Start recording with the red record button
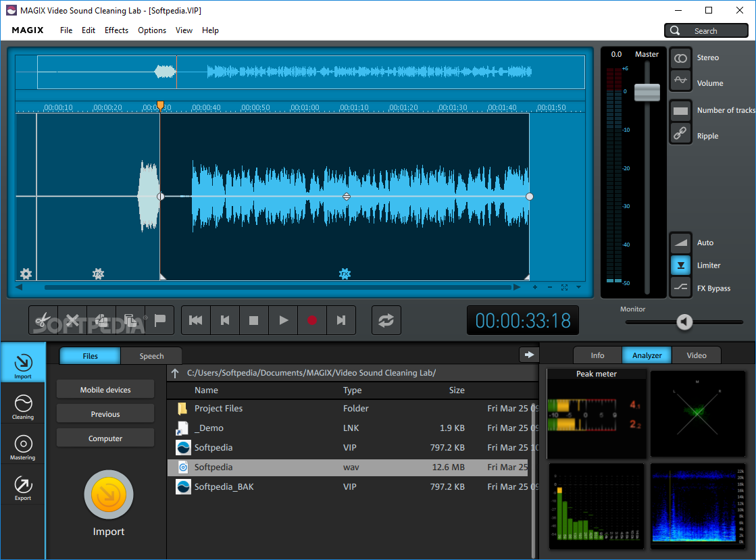Viewport: 756px width, 560px height. tap(312, 320)
